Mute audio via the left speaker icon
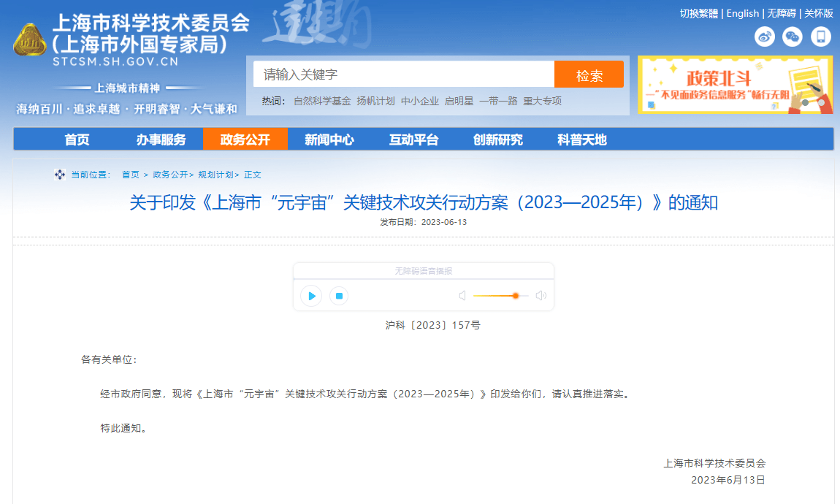 tap(462, 295)
